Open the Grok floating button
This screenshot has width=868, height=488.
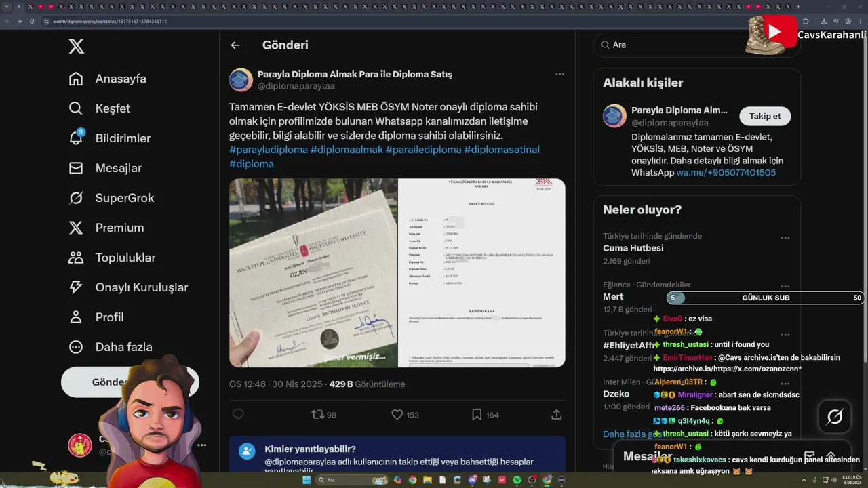coord(835,417)
